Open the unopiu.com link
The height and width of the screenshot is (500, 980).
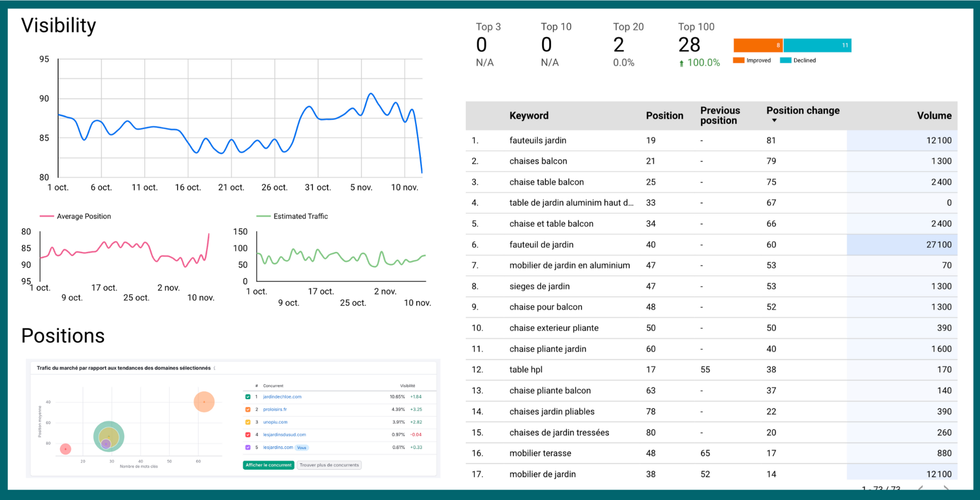(x=275, y=422)
